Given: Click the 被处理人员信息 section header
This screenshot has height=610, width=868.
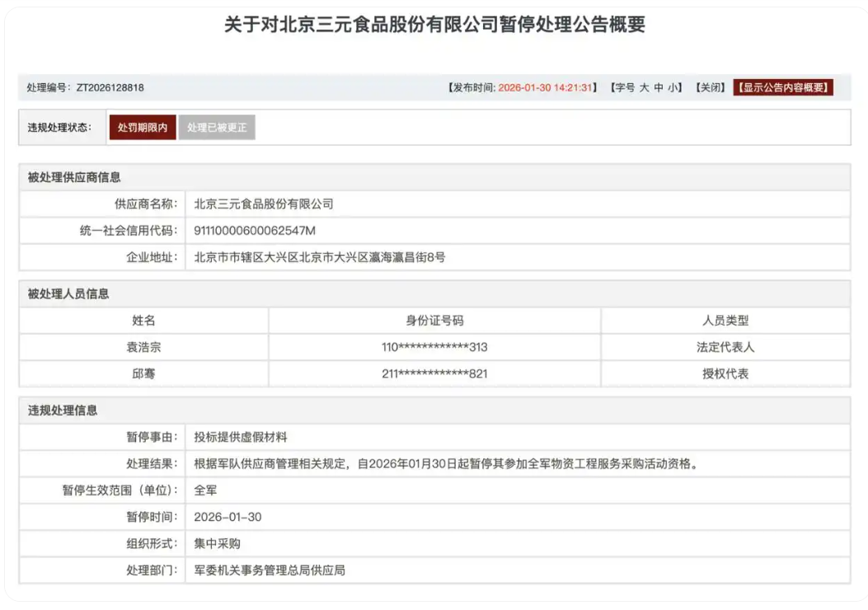Looking at the screenshot, I should pos(68,293).
